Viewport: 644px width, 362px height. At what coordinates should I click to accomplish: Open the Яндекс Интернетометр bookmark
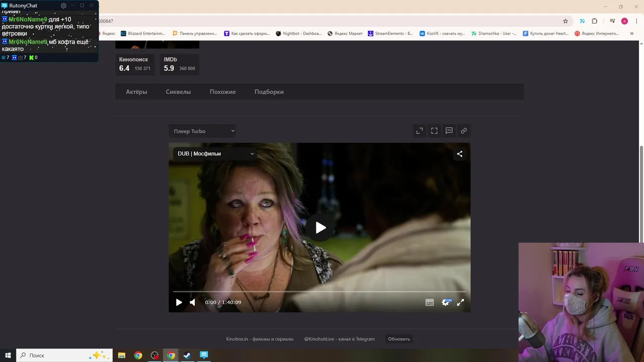597,34
